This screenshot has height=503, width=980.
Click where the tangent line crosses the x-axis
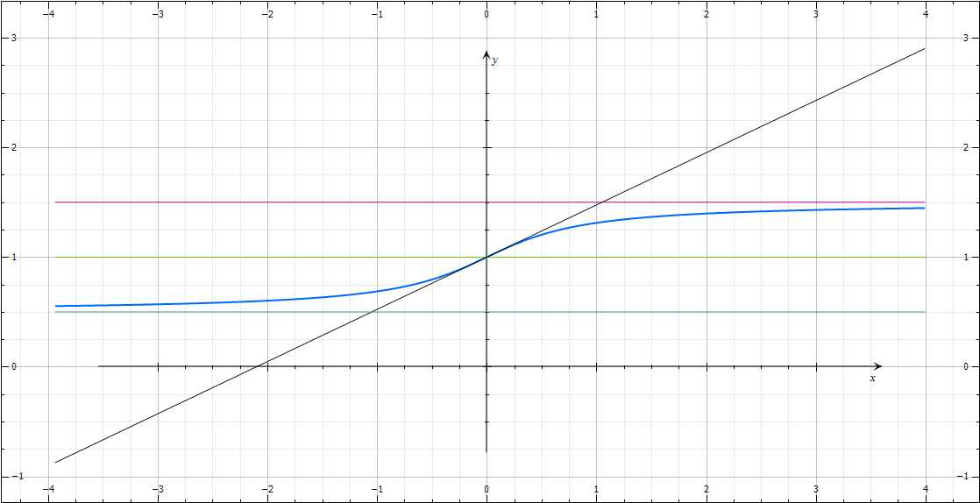coord(258,366)
